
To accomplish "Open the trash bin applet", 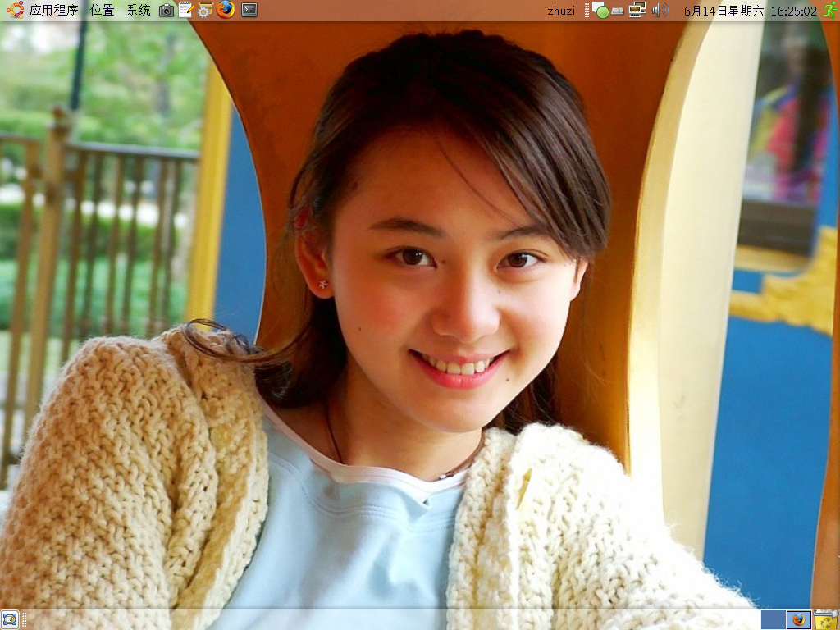I will click(826, 620).
